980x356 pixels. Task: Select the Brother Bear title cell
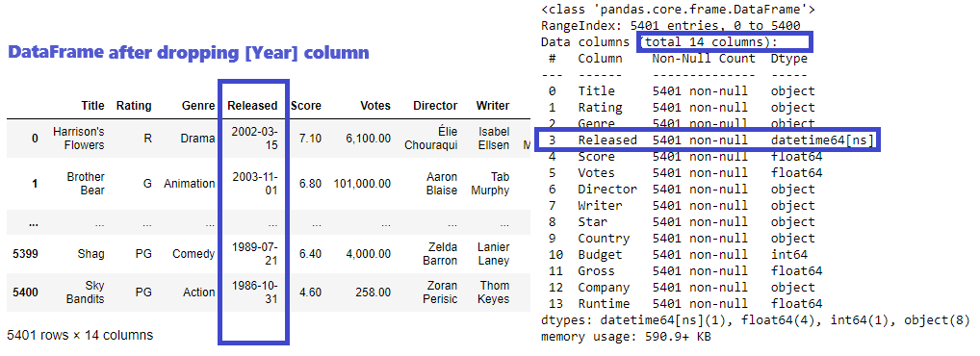[86, 184]
